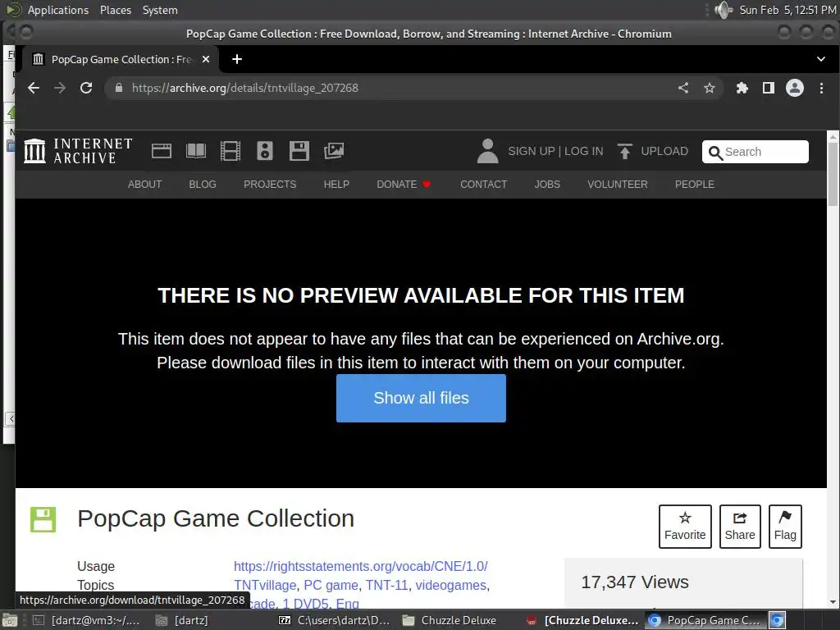Click the UPLOAD text link
The height and width of the screenshot is (630, 840).
(664, 152)
